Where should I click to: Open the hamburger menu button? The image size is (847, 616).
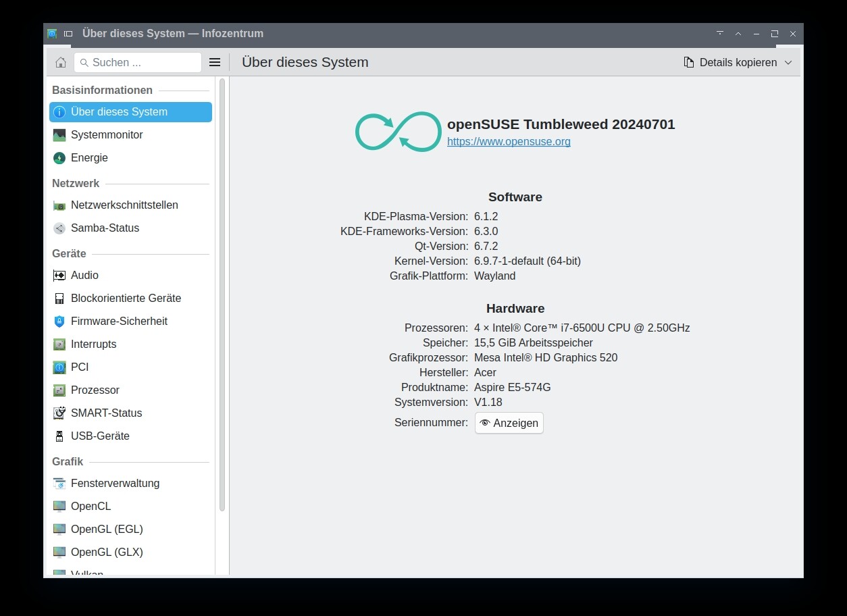(x=215, y=62)
